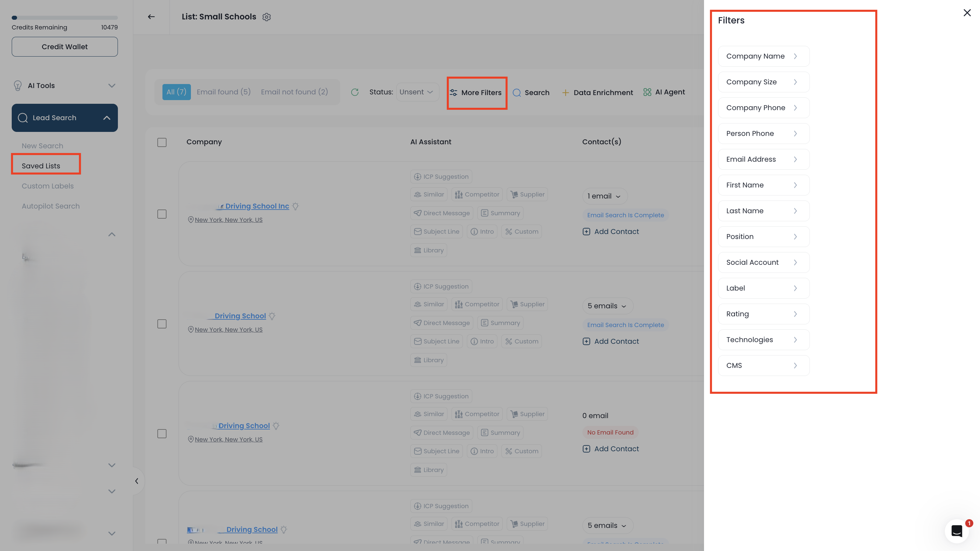Click the More Filters button

click(x=476, y=92)
